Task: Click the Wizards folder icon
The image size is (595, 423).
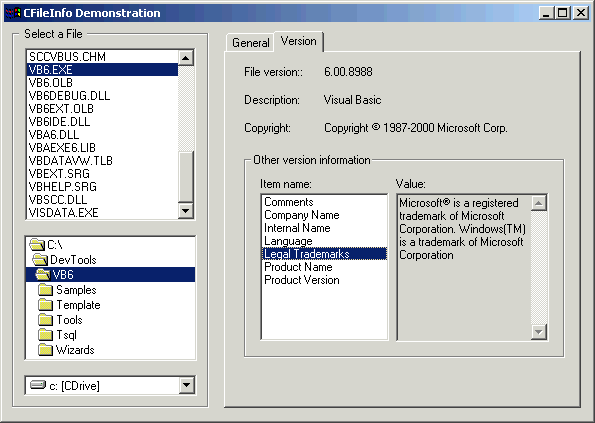Action: [46, 350]
